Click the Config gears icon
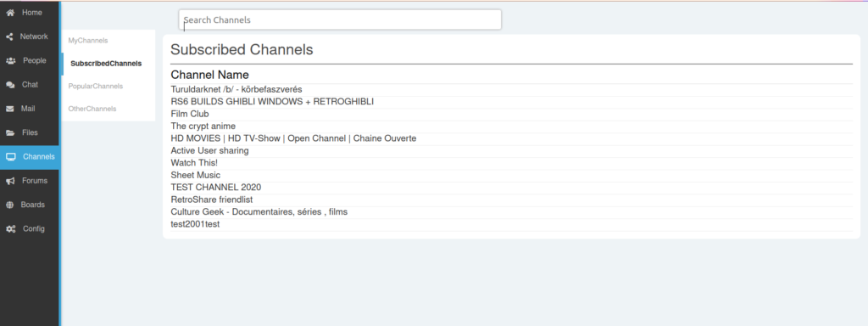Image resolution: width=868 pixels, height=326 pixels. [10, 229]
